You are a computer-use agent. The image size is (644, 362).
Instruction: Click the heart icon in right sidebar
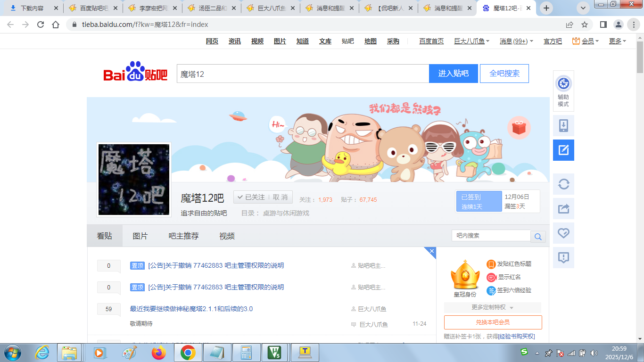[x=563, y=233]
